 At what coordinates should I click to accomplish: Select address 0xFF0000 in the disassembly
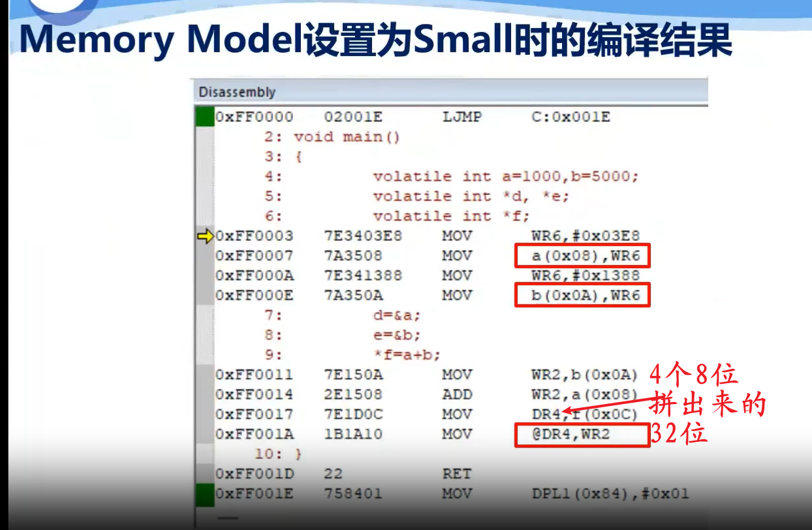pyautogui.click(x=255, y=117)
